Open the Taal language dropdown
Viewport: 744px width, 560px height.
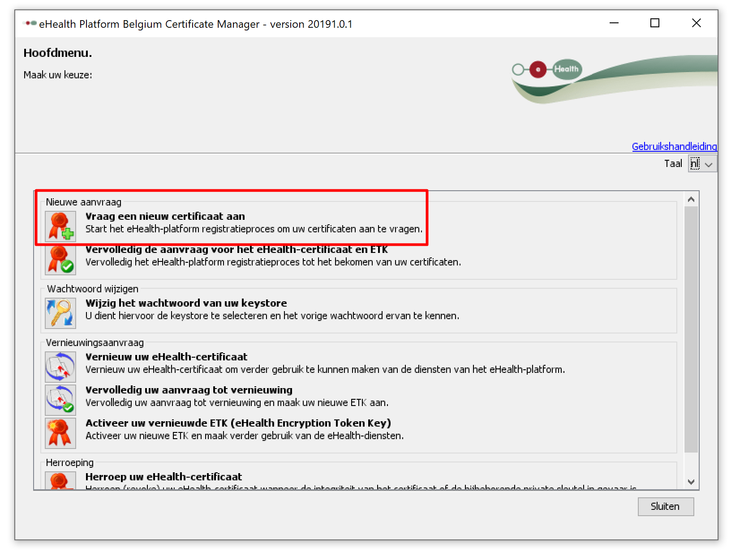pos(702,164)
